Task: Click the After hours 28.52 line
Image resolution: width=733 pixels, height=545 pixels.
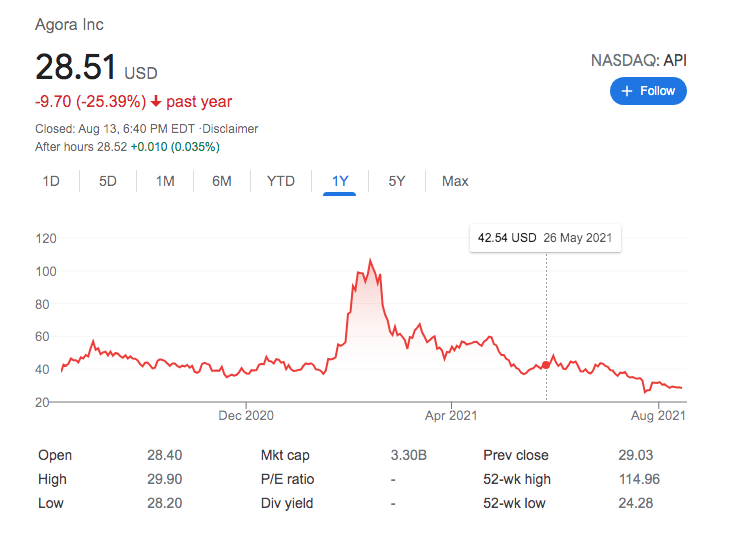Action: [127, 147]
